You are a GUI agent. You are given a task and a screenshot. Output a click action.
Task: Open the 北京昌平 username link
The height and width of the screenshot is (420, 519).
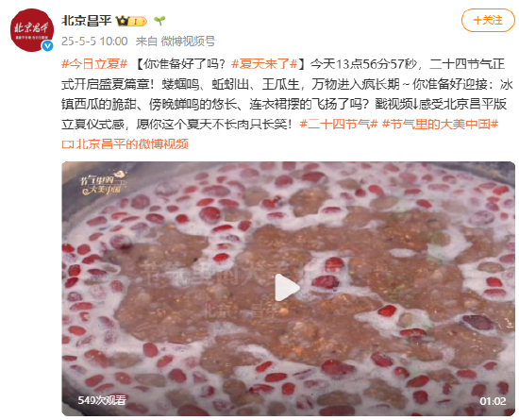coord(87,21)
